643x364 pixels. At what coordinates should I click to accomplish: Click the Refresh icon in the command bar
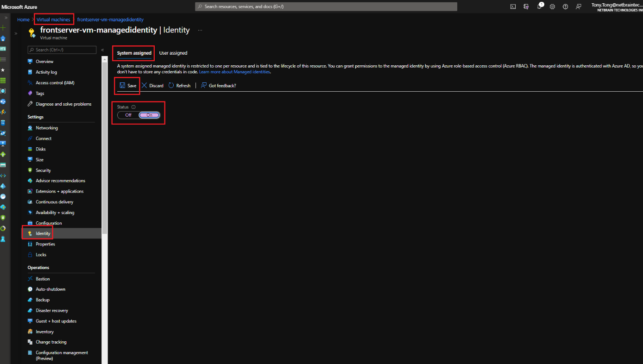point(171,86)
